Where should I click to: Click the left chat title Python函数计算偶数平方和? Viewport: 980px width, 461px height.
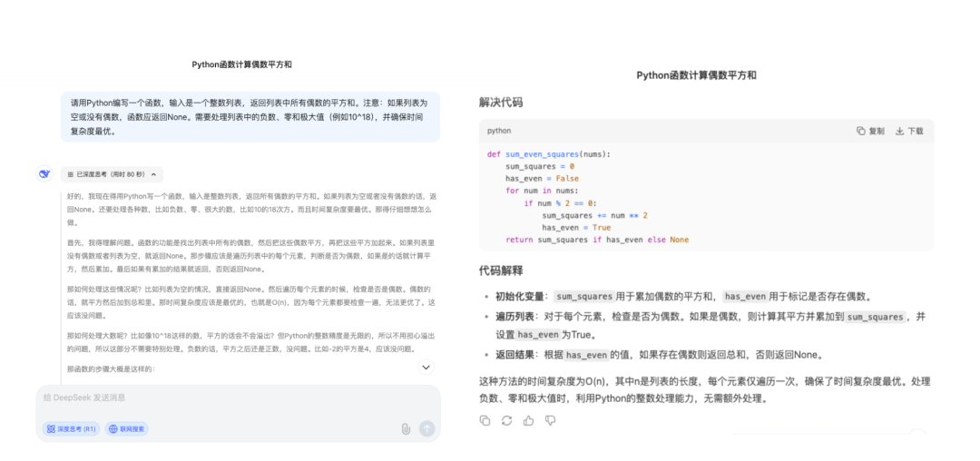241,64
